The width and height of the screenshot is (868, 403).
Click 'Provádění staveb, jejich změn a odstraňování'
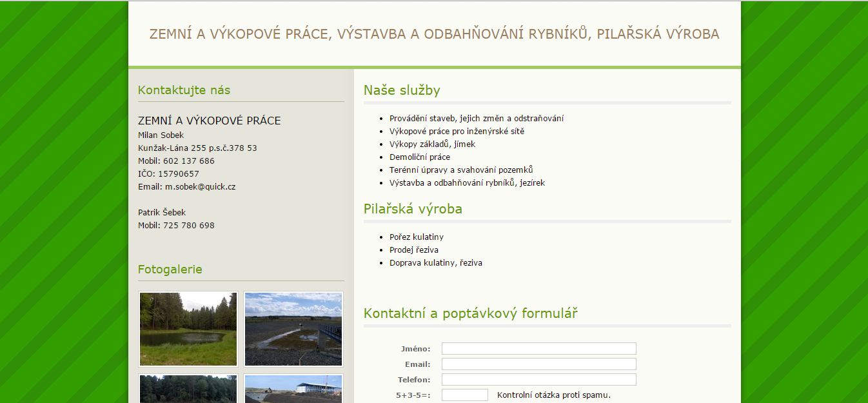click(477, 119)
